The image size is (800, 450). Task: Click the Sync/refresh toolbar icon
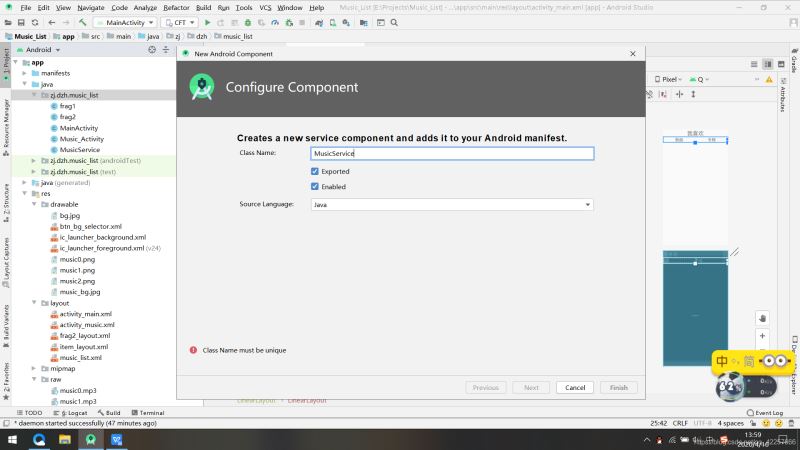pos(35,22)
